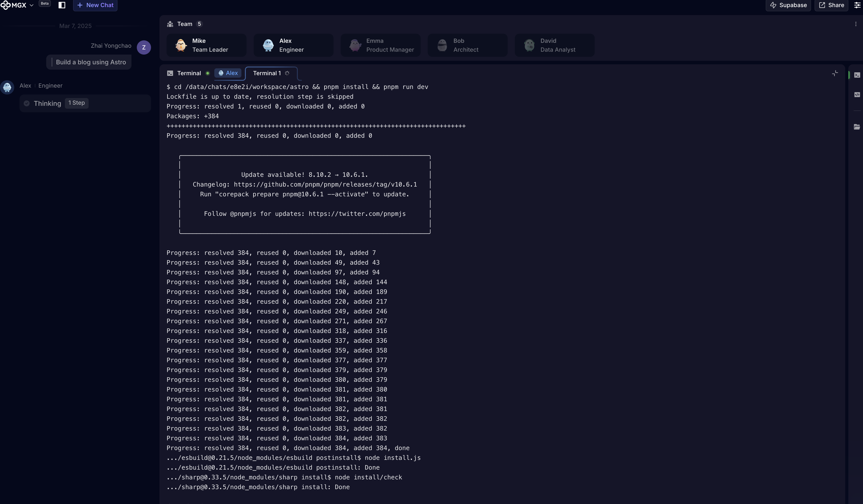Collapse the terminal view with minimize arrows

(835, 73)
